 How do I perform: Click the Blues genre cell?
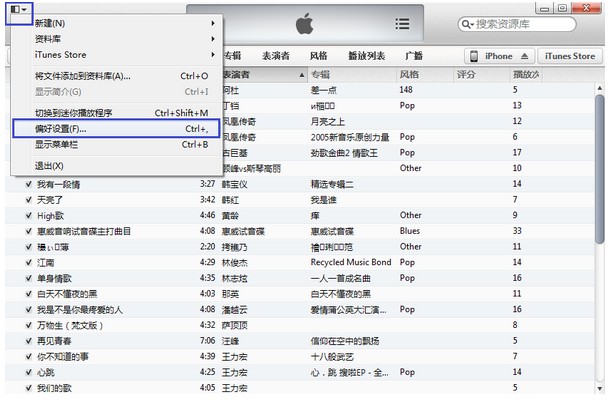[410, 231]
